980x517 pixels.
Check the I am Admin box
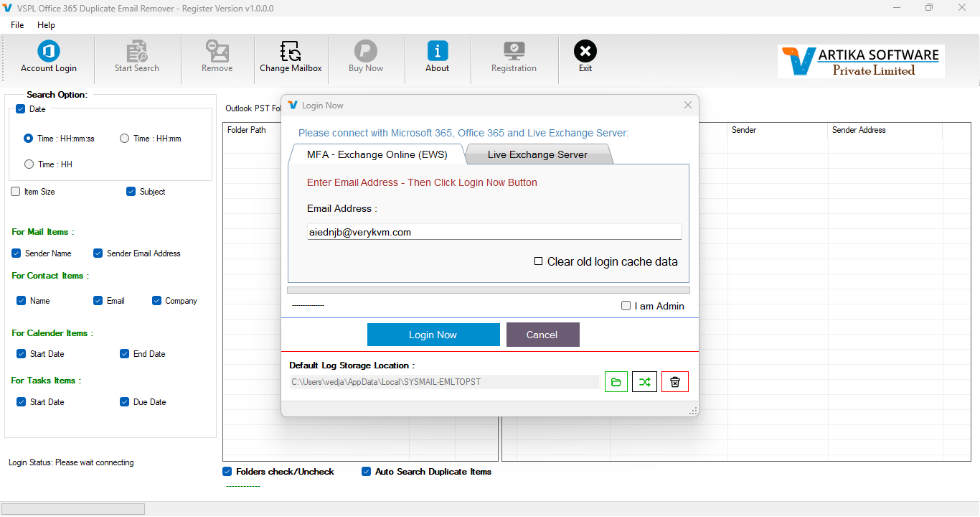(626, 306)
